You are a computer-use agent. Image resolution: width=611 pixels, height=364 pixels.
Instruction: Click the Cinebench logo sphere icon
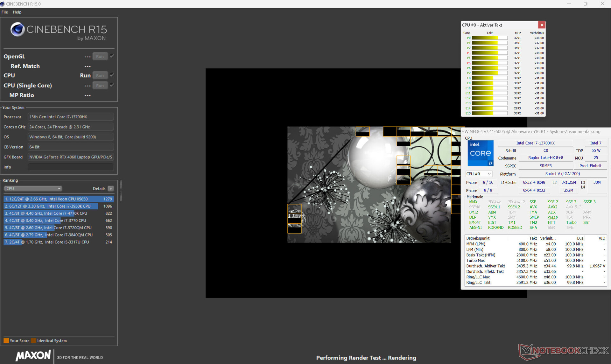[18, 30]
